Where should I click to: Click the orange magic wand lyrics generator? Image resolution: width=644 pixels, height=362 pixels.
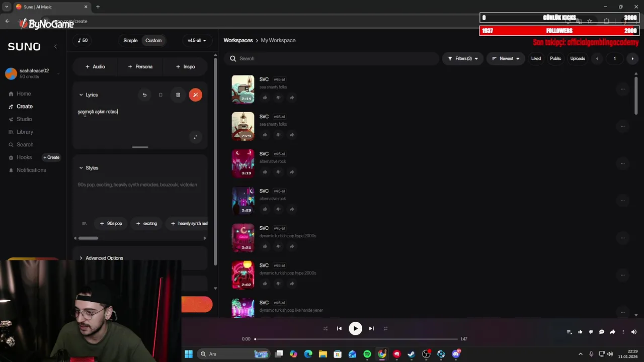(x=195, y=95)
